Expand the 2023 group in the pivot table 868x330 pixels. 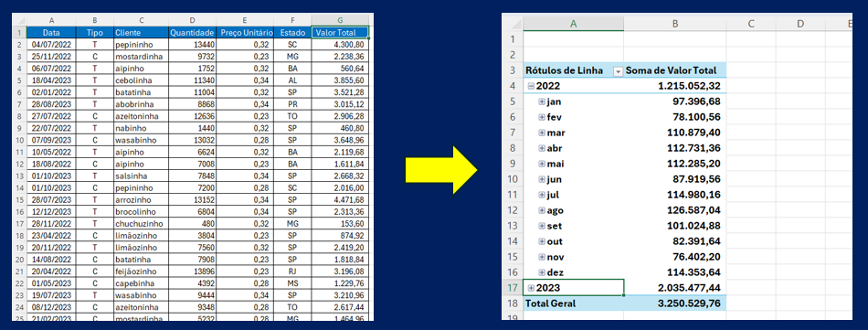[532, 287]
